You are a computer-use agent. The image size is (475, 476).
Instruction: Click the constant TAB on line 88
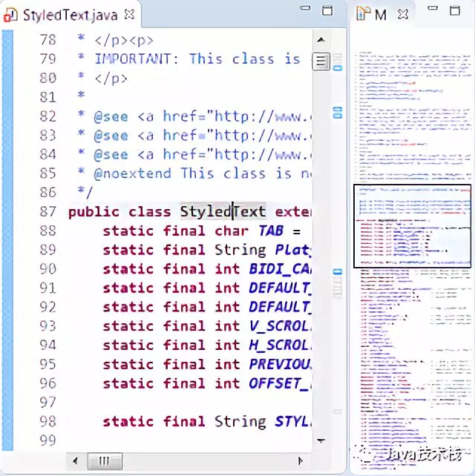[271, 231]
